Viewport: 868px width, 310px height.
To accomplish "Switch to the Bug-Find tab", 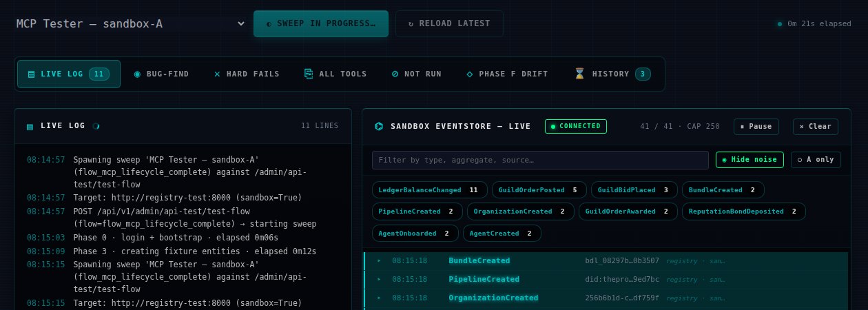I will (161, 74).
